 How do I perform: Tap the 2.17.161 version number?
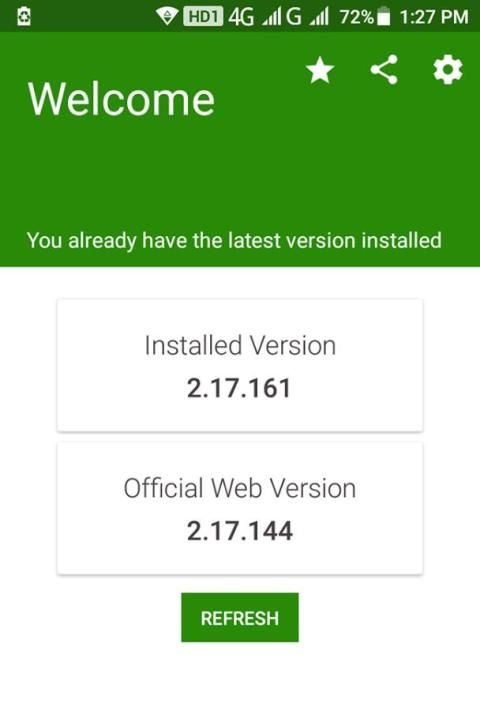coord(239,388)
